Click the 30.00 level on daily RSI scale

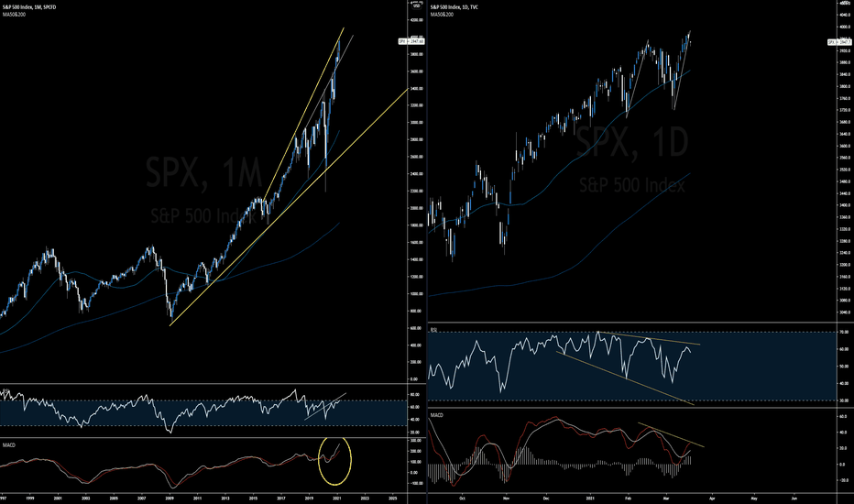tap(846, 400)
